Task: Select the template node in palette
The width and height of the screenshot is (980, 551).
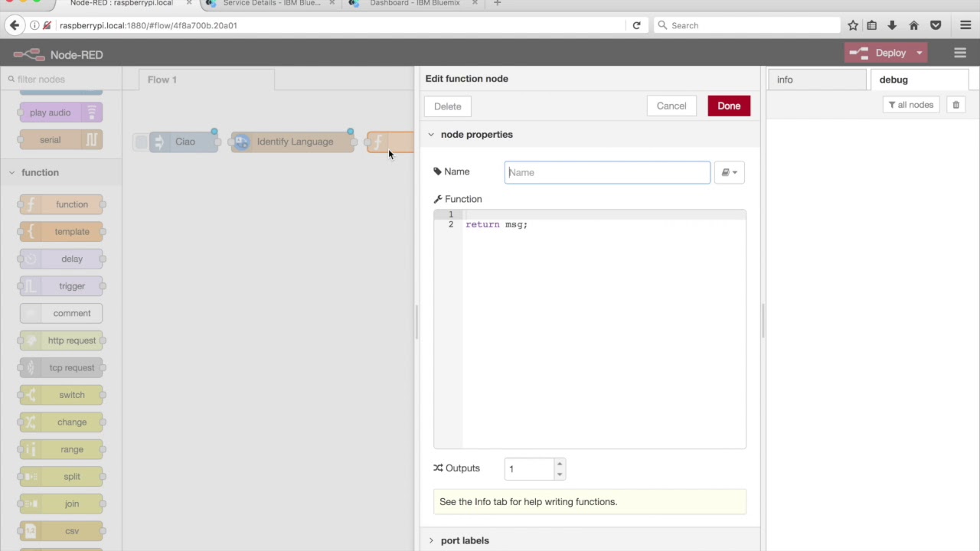Action: point(61,232)
